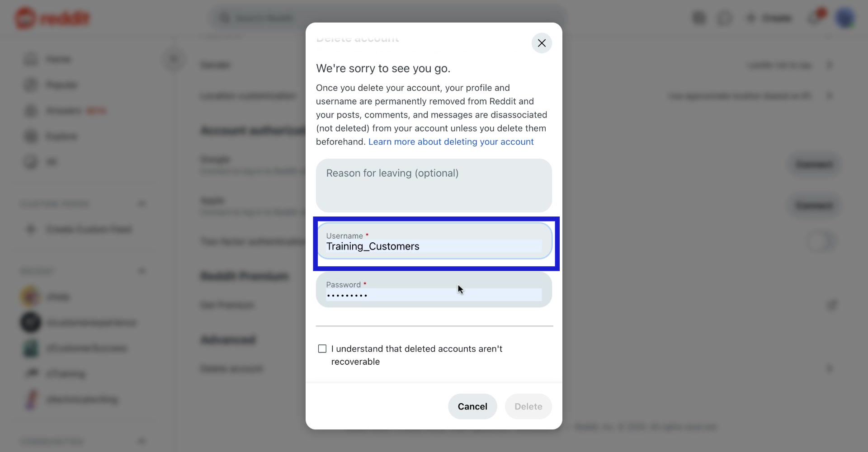The width and height of the screenshot is (868, 452).
Task: Open the chat icon in header
Action: tap(725, 18)
